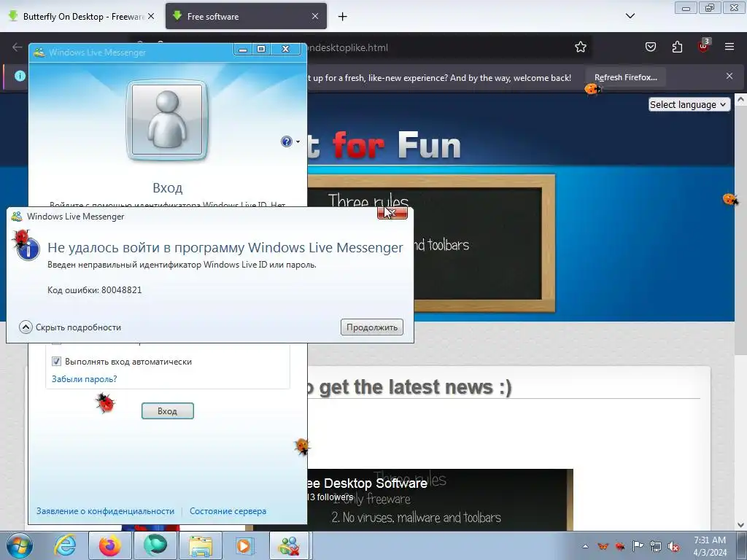
Task: Click network tray icon
Action: [656, 546]
